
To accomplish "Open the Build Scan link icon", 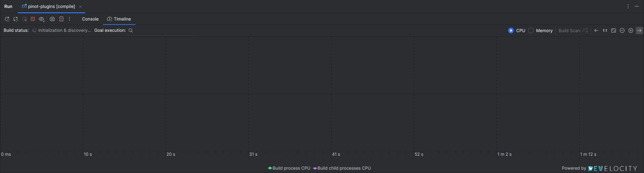I will (585, 30).
